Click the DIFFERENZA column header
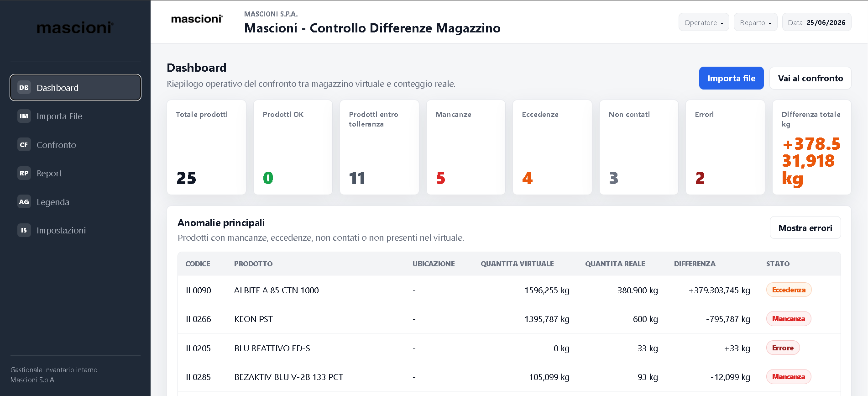Image resolution: width=868 pixels, height=396 pixels. [x=695, y=264]
